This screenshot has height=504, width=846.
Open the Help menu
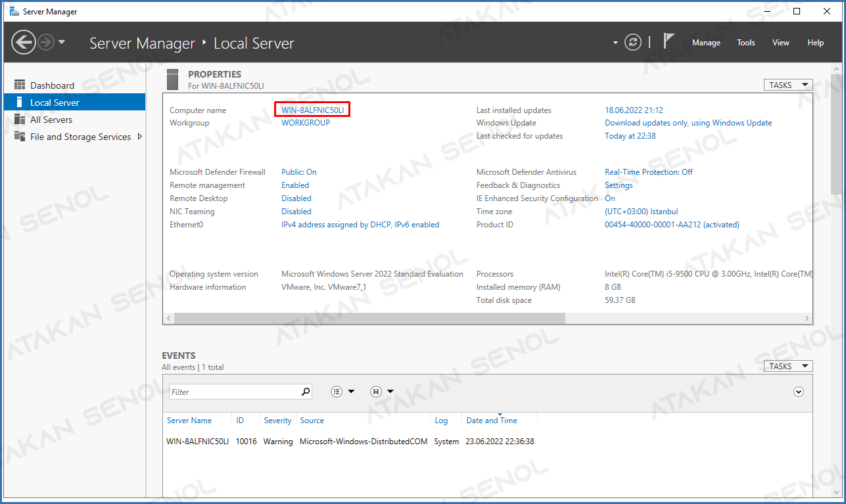(x=815, y=43)
